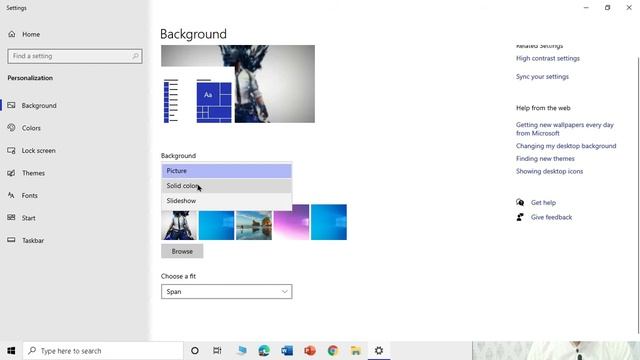This screenshot has width=640, height=360.
Task: Open Taskbar settings in sidebar
Action: tap(33, 240)
